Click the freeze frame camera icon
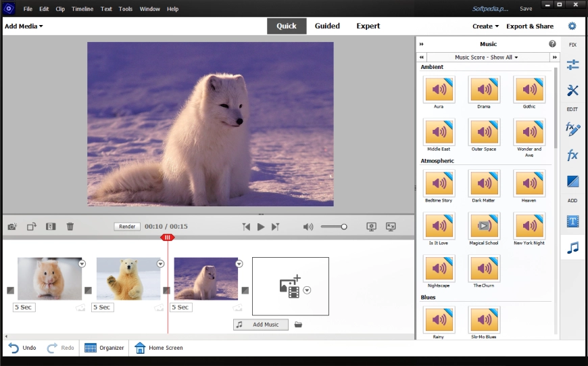Image resolution: width=588 pixels, height=366 pixels. pyautogui.click(x=12, y=227)
